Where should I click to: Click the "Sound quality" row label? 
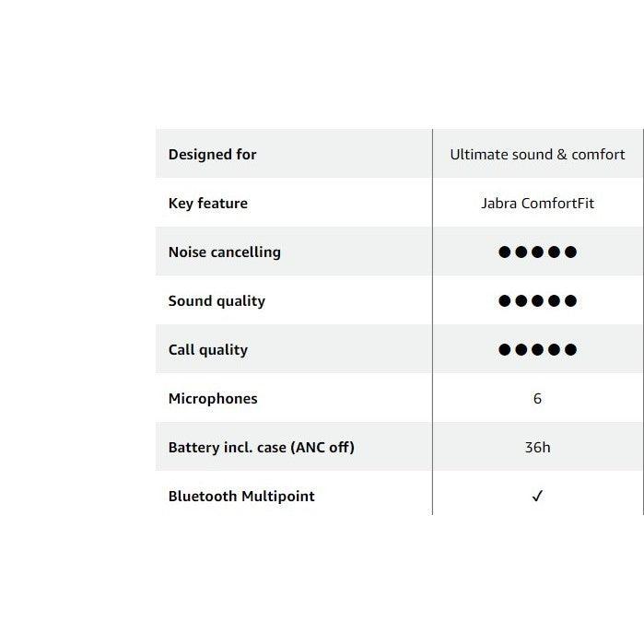(217, 300)
